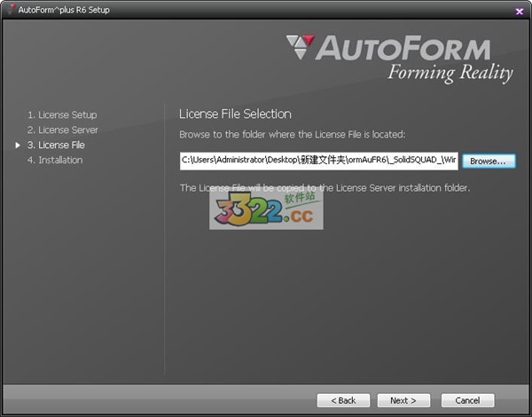
Task: Select step 3. License File
Action: click(x=56, y=145)
